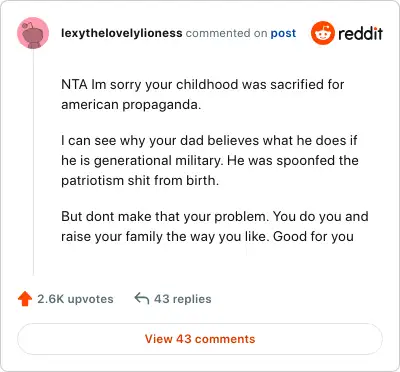Image resolution: width=400 pixels, height=372 pixels.
Task: Click the reddit wordmark text
Action: [360, 33]
